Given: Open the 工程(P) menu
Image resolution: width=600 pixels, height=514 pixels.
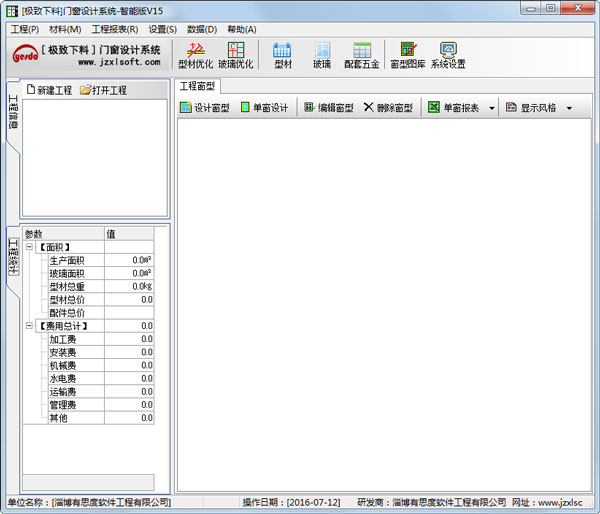Looking at the screenshot, I should (x=25, y=29).
